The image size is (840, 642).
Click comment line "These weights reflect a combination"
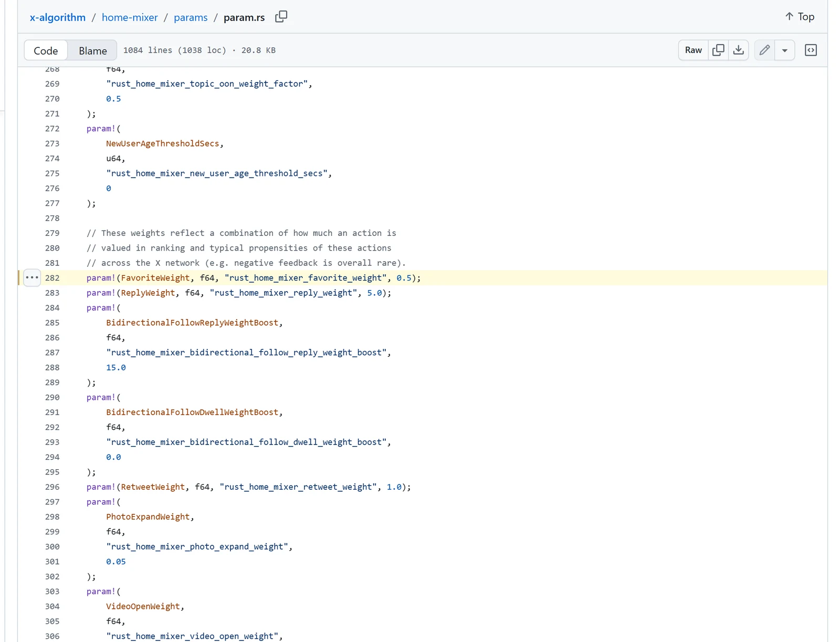pyautogui.click(x=241, y=233)
